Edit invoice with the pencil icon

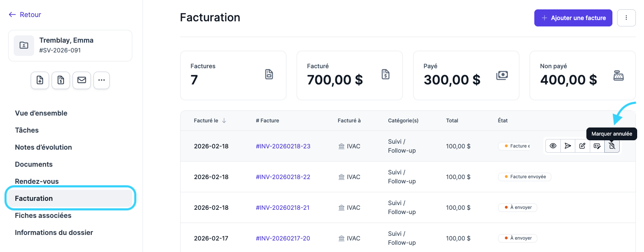pyautogui.click(x=582, y=146)
